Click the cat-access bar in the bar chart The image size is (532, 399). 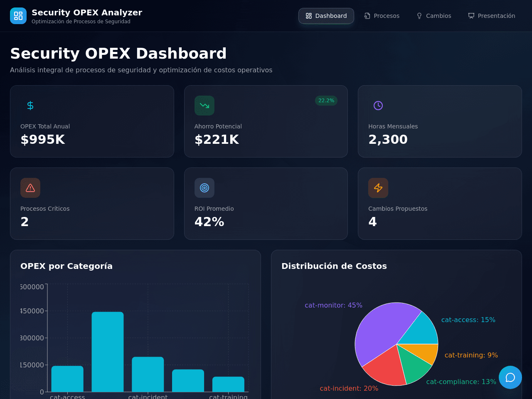[67, 379]
